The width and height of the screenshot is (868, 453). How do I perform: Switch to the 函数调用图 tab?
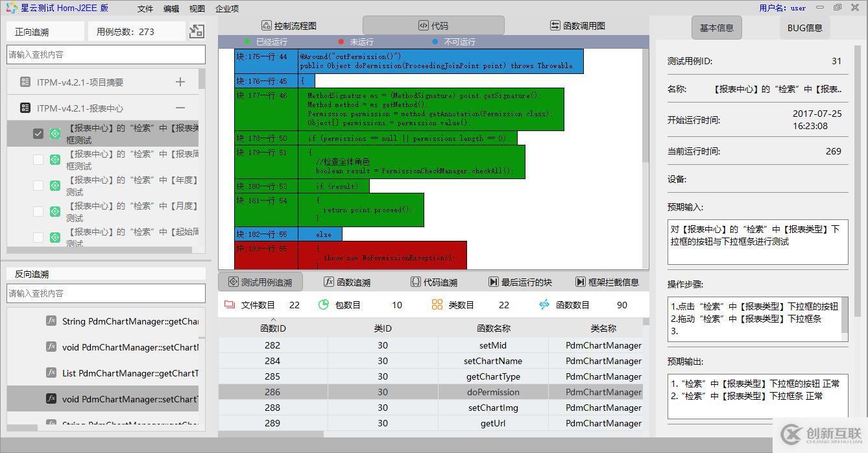[577, 25]
